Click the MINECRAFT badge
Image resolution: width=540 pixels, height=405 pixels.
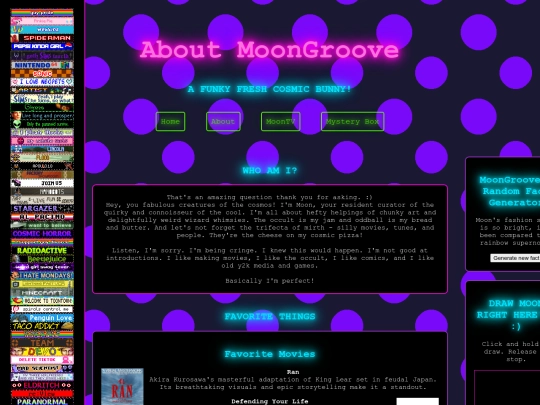point(42,292)
